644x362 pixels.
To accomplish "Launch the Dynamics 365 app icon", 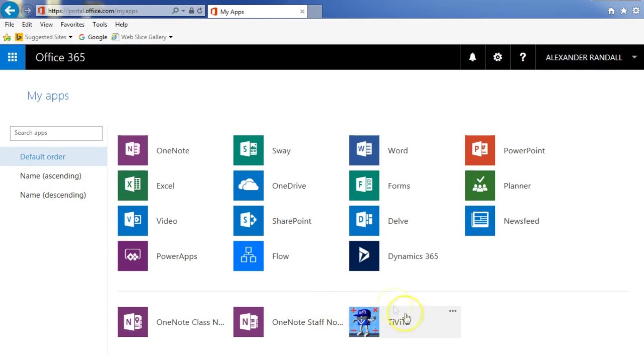I will 364,256.
